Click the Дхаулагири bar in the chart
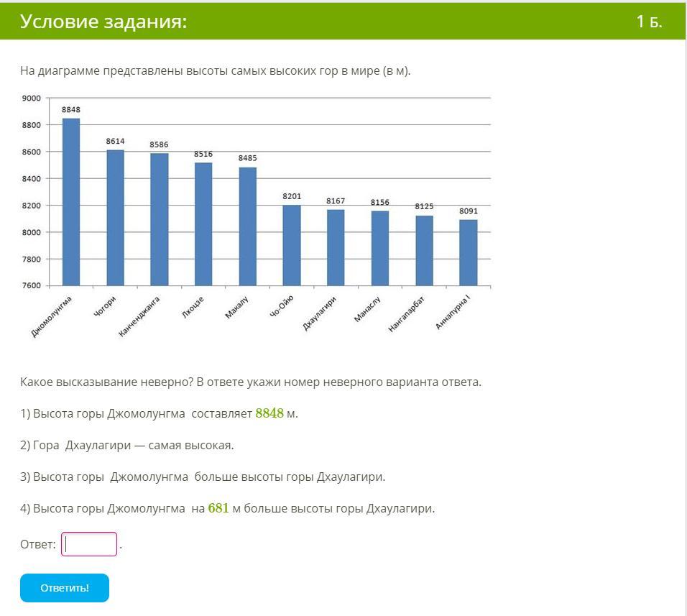687x616 pixels. pos(336,247)
